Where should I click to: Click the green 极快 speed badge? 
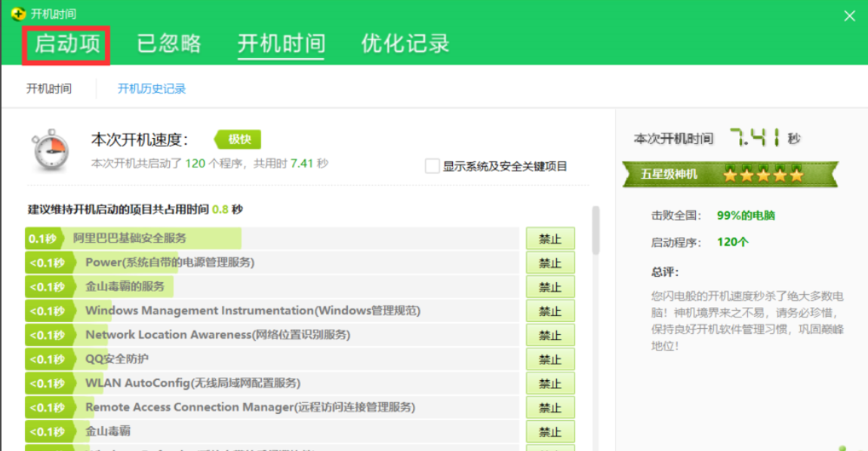pos(239,140)
